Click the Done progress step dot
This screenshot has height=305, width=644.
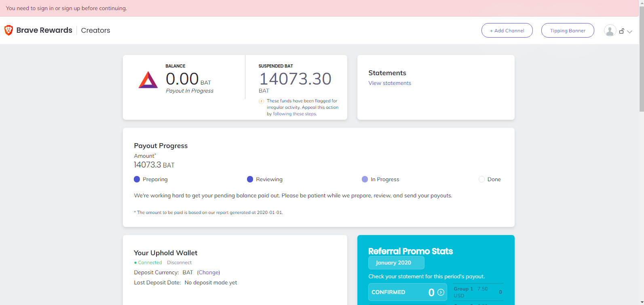[481, 179]
